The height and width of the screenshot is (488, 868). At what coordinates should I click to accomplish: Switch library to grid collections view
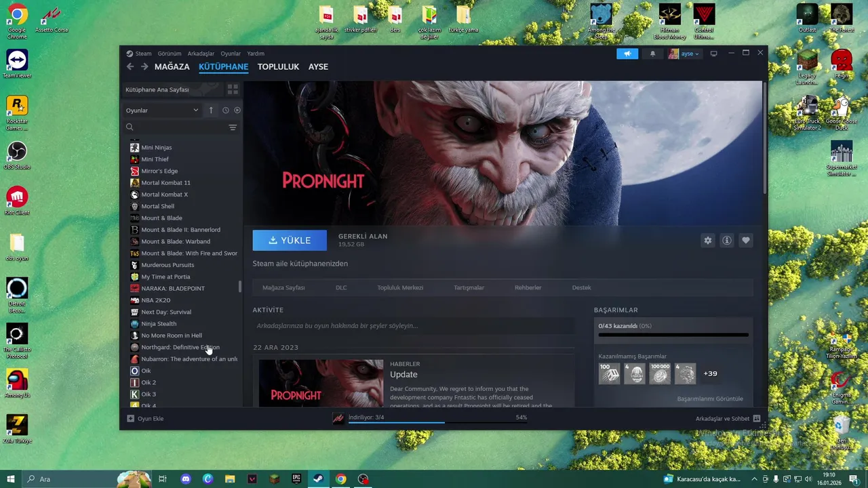coord(233,89)
